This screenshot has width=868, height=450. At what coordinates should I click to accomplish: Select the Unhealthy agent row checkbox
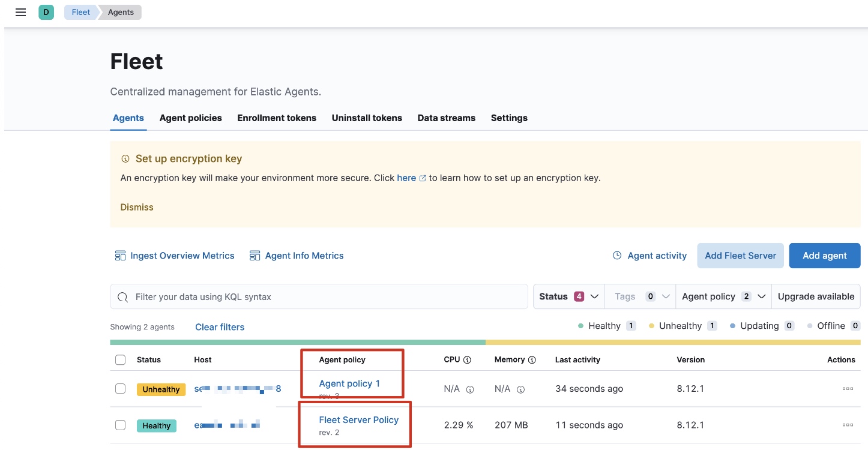point(120,389)
